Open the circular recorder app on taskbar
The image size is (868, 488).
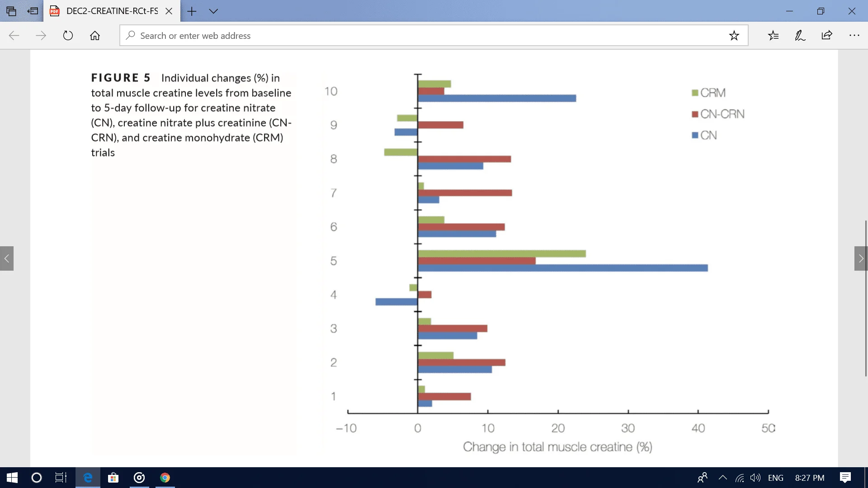(x=139, y=478)
